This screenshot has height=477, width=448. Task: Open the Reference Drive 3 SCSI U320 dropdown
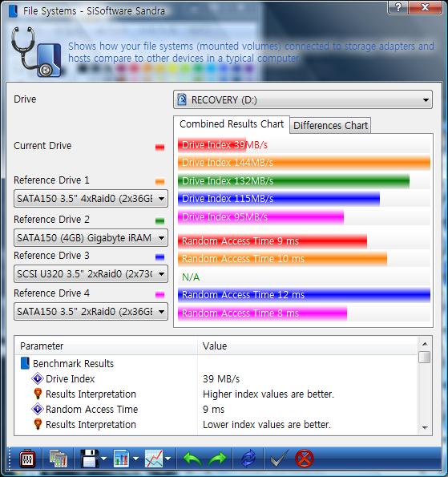click(91, 274)
